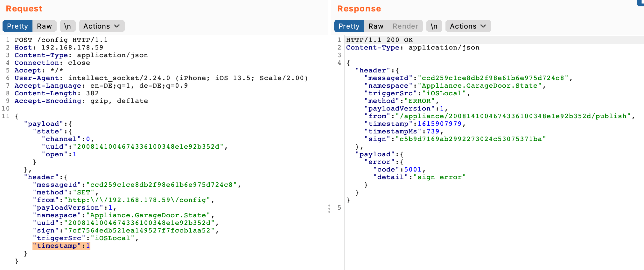This screenshot has width=644, height=270.
Task: Click the "triggerSrc":"iOSLocal" line in request
Action: tap(86, 238)
